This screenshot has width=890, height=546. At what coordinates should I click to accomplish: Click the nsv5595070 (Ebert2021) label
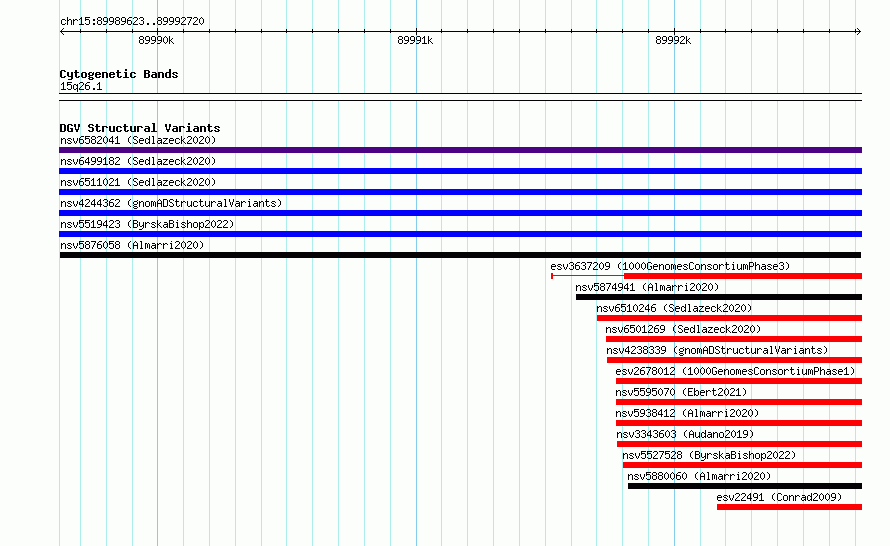coord(681,392)
